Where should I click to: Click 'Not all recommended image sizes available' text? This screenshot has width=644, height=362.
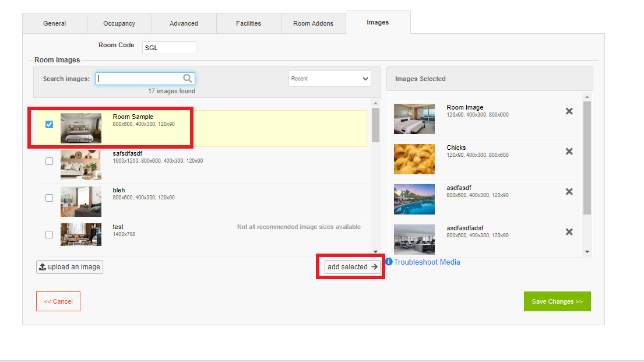point(298,227)
